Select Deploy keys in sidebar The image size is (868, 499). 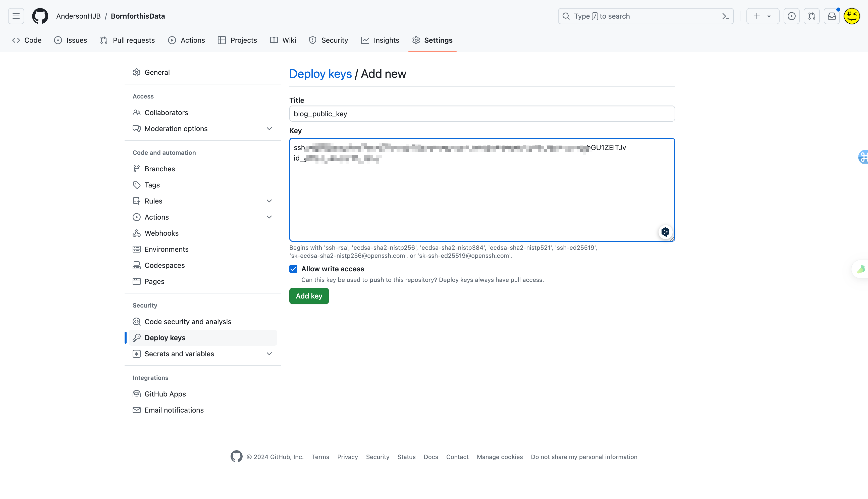click(203, 338)
